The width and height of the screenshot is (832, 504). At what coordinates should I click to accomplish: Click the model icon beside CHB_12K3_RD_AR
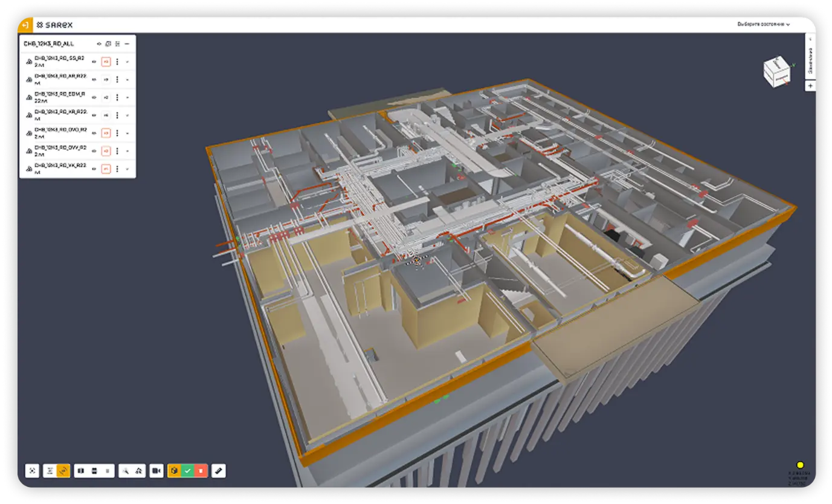tap(28, 79)
